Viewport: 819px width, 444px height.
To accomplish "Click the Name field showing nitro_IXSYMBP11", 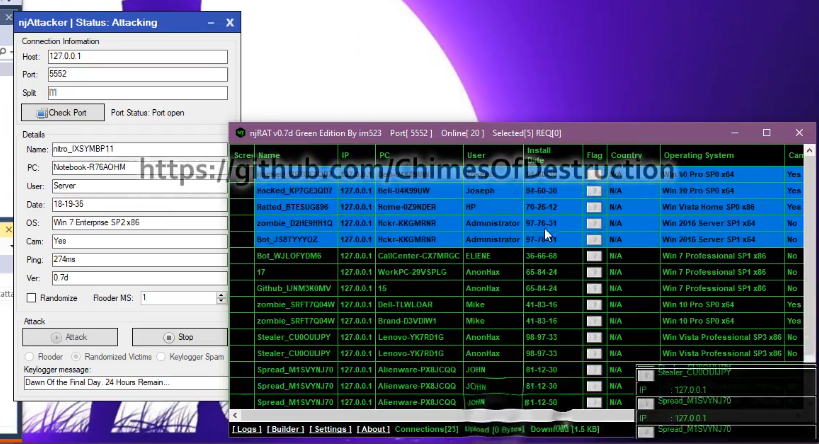I will [x=139, y=149].
